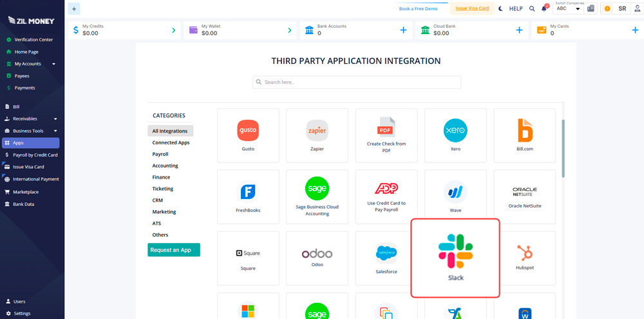Open the Xero integration

[455, 135]
